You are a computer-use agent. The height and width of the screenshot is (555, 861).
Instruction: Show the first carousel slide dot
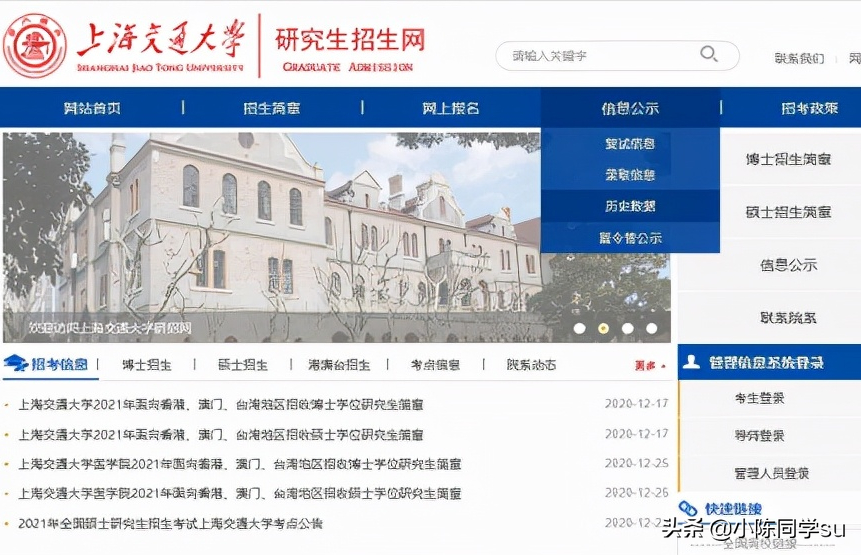579,328
